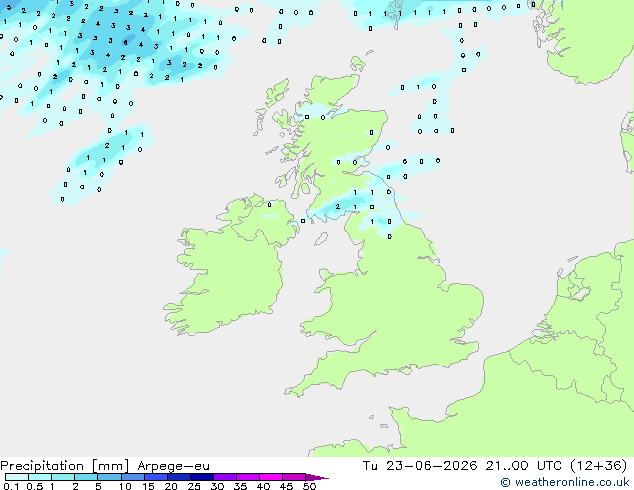The height and width of the screenshot is (490, 634).
Task: Click the '20' legend scale label
Action: pyautogui.click(x=171, y=486)
